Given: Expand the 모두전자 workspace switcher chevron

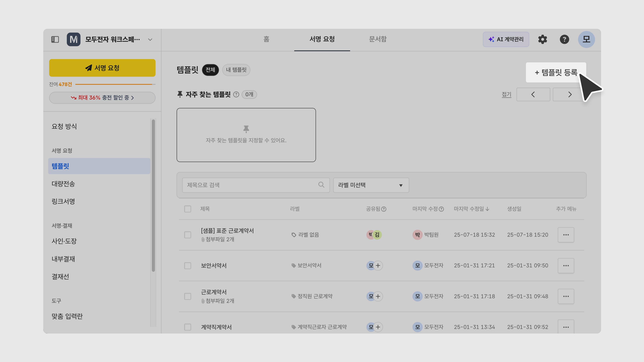Looking at the screenshot, I should click(x=150, y=40).
